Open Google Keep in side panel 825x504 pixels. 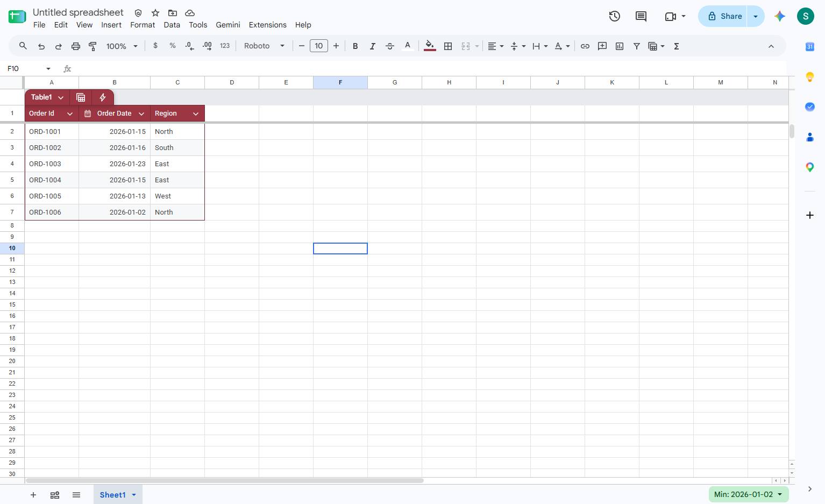click(810, 77)
